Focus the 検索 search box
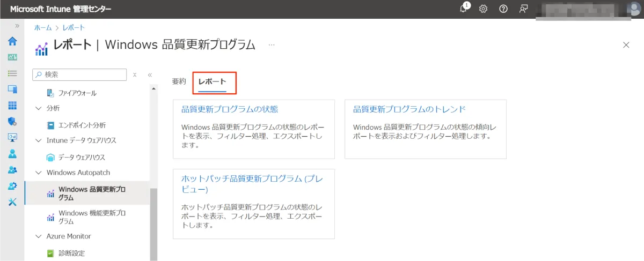The width and height of the screenshot is (644, 261). 79,74
